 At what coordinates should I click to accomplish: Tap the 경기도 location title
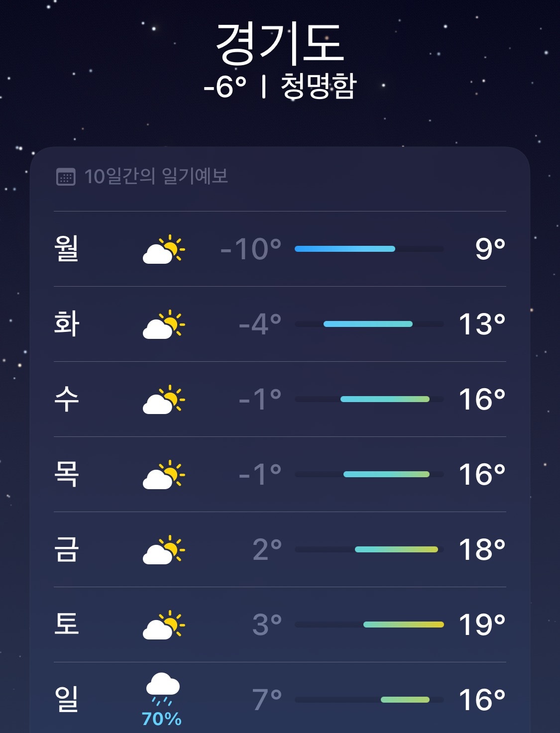point(280,44)
